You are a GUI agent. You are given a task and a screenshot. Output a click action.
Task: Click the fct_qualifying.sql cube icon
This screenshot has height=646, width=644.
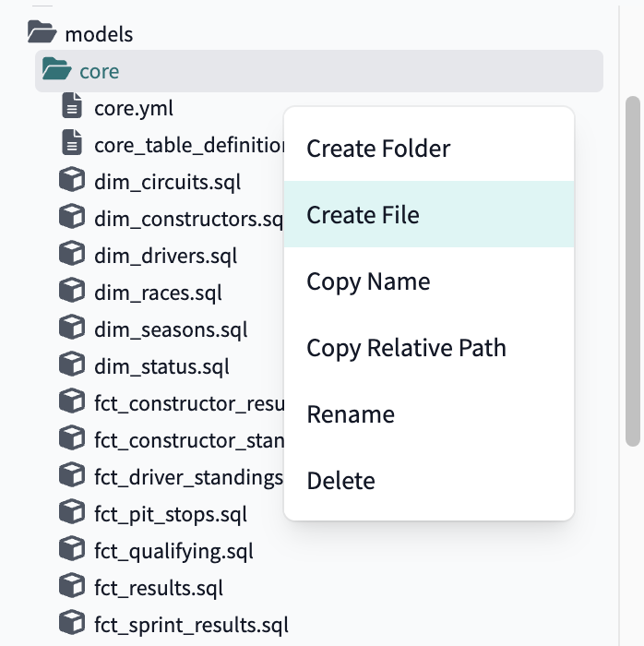(x=72, y=548)
